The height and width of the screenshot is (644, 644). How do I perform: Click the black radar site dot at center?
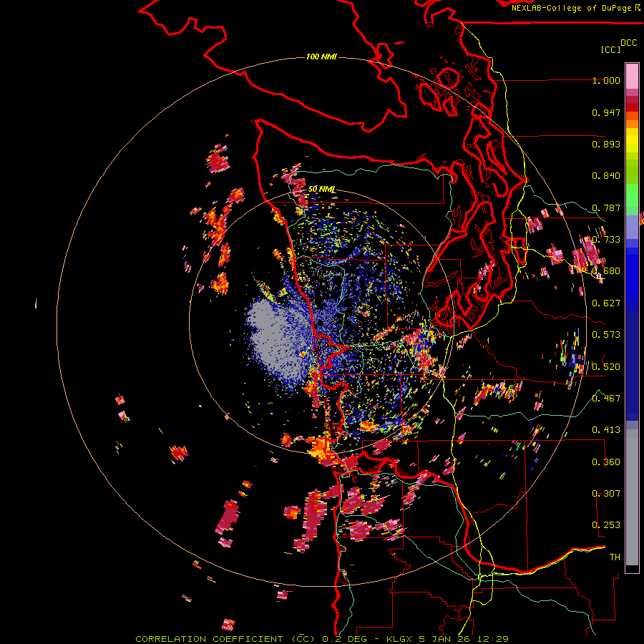tap(321, 323)
